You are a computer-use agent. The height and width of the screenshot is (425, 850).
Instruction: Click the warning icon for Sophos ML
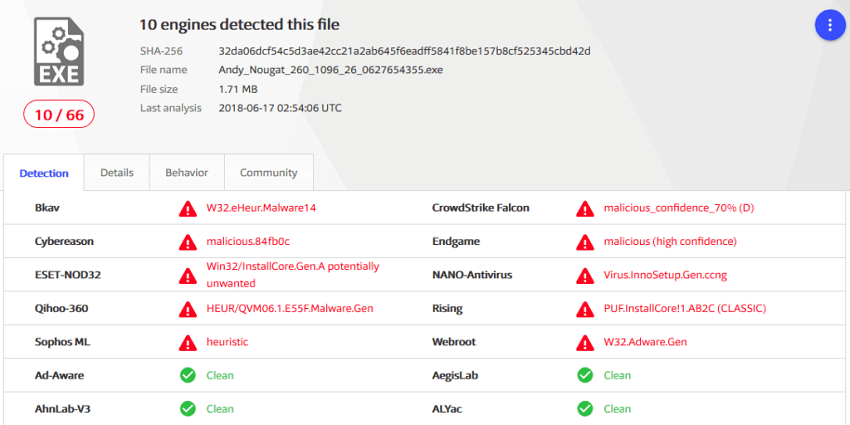(187, 342)
